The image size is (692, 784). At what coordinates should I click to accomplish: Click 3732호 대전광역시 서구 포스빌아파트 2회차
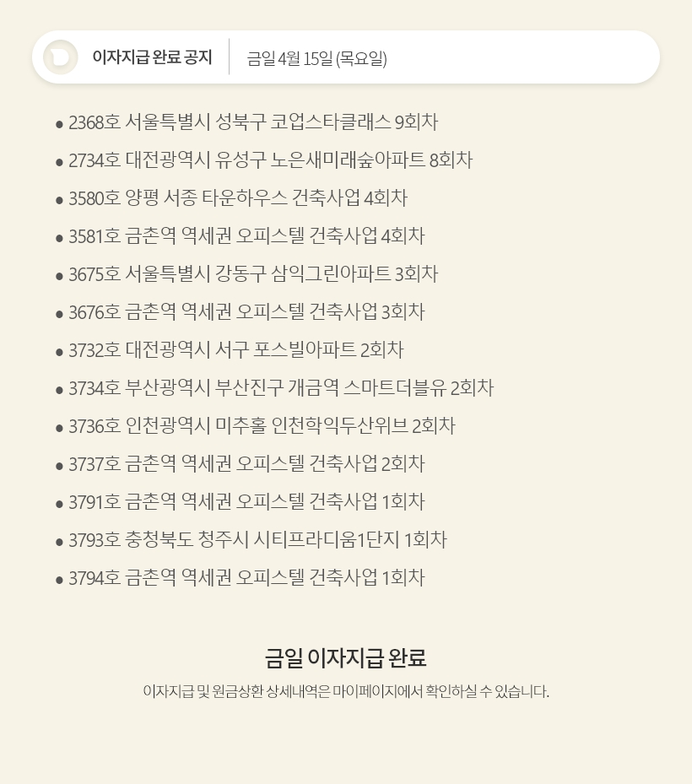(x=236, y=350)
